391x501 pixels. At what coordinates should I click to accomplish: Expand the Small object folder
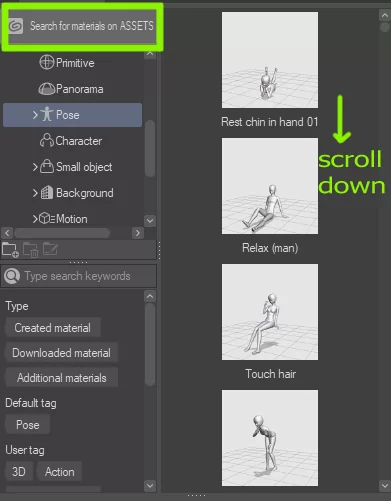click(x=35, y=166)
